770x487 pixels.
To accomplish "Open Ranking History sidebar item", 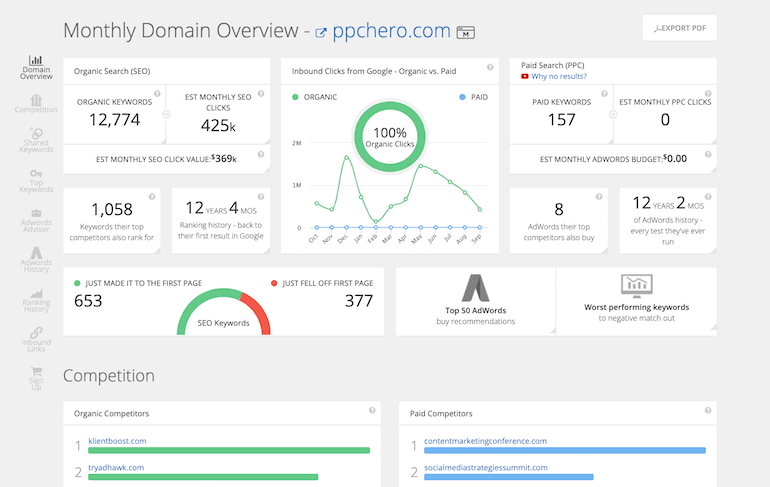I will (36, 300).
